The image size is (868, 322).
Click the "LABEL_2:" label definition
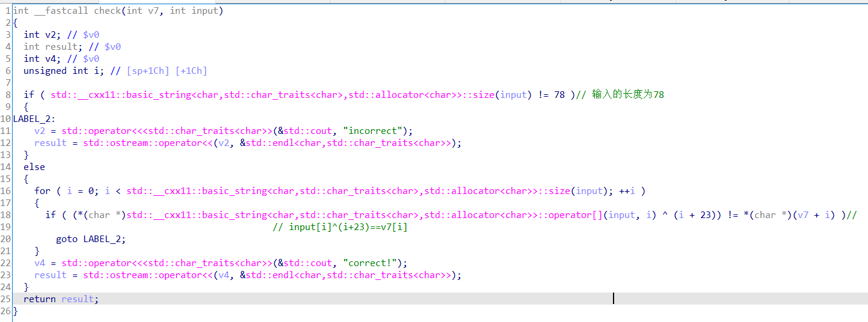click(x=34, y=119)
